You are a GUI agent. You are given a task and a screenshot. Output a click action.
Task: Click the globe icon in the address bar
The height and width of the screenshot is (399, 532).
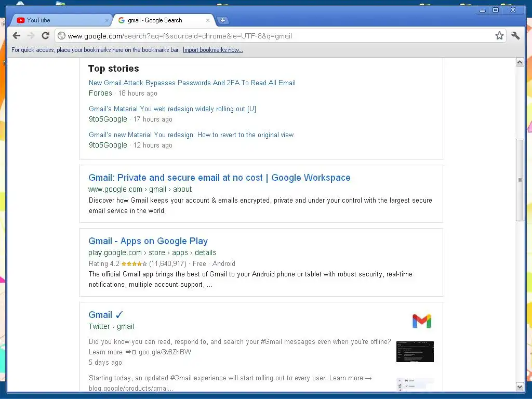(61, 36)
